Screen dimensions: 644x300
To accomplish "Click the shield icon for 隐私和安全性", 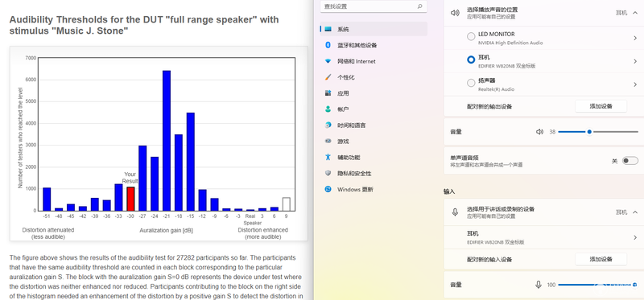I will [328, 173].
